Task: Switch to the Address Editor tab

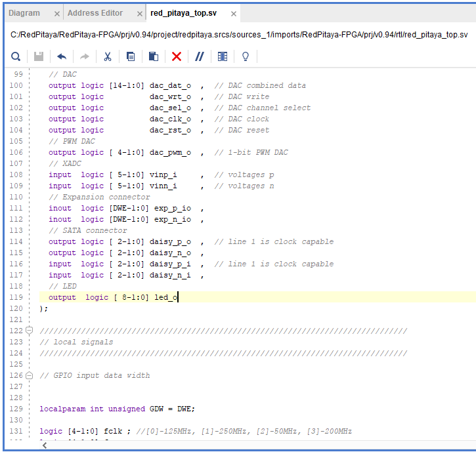Action: click(95, 13)
